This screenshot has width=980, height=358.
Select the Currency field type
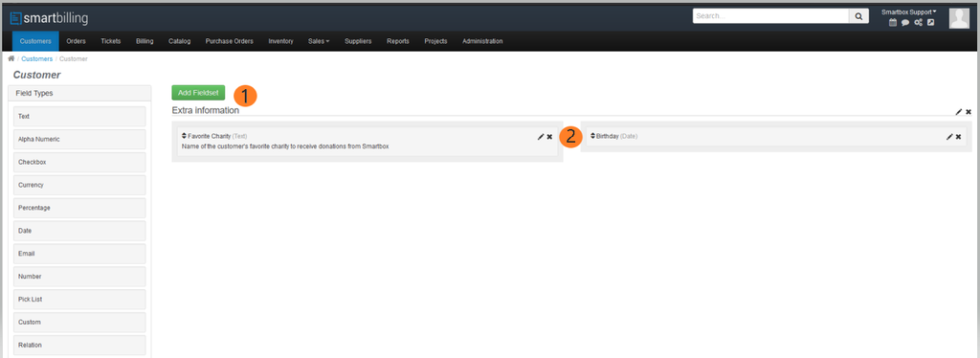[x=79, y=185]
